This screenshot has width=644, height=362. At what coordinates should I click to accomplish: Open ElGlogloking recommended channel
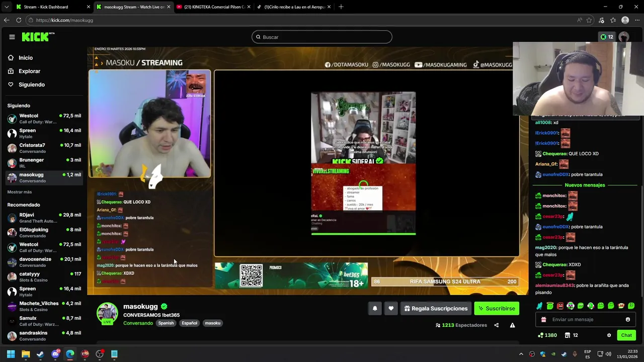point(44,233)
